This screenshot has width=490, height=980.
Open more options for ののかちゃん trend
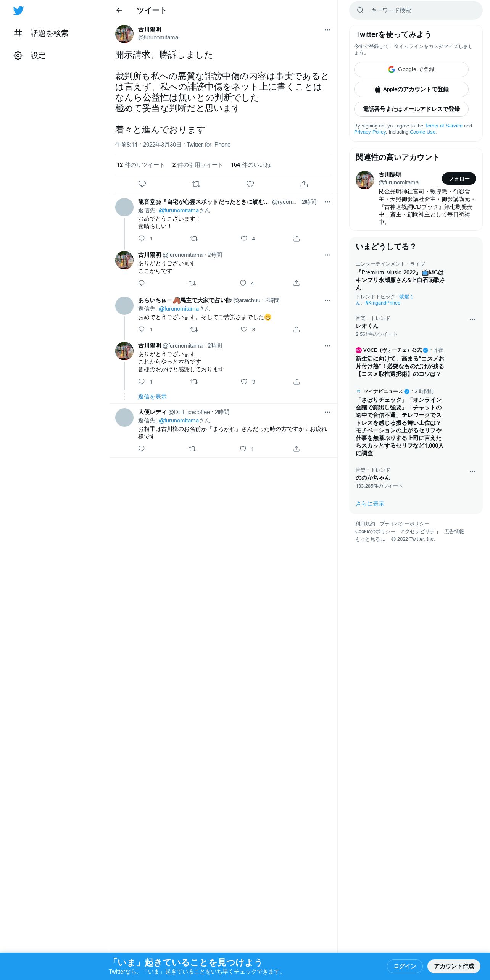[472, 471]
